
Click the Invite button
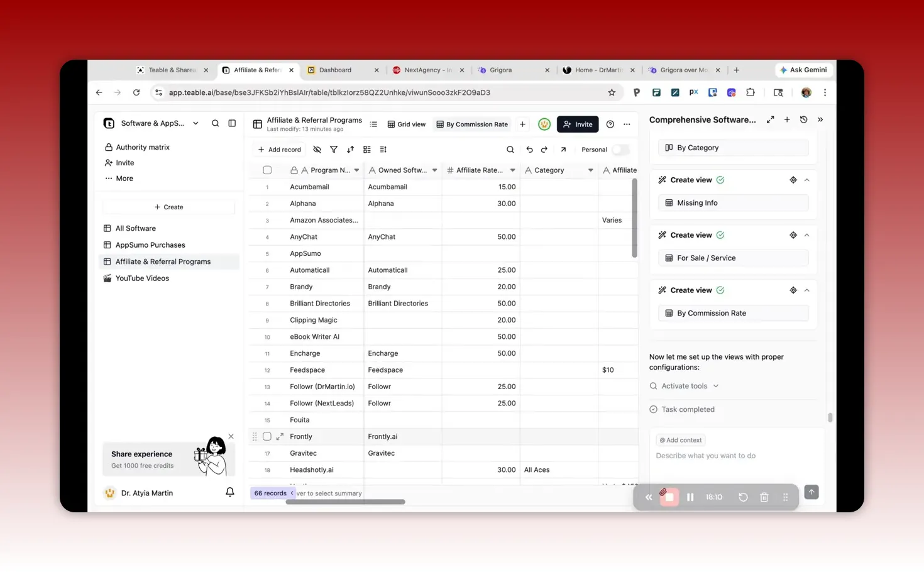(577, 124)
